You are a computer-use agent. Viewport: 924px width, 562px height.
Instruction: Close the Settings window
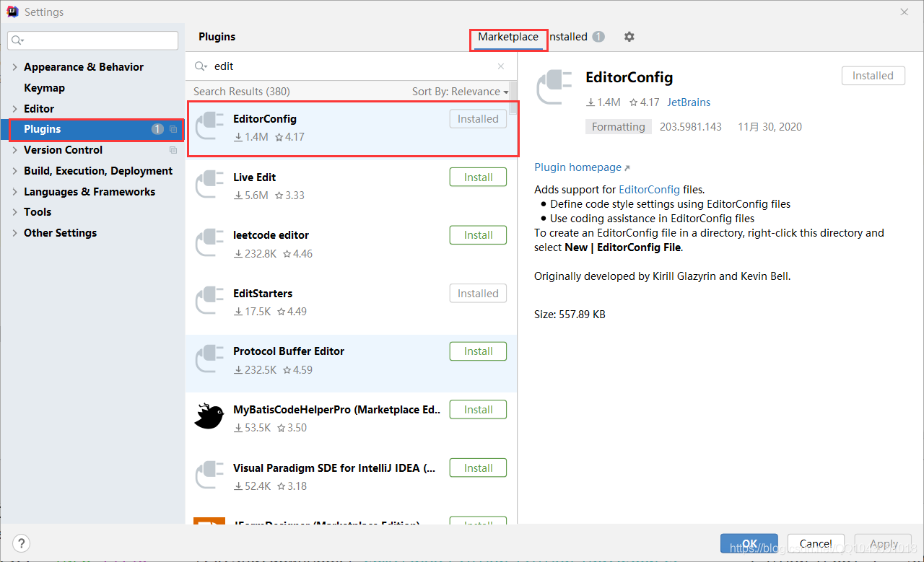pos(905,12)
